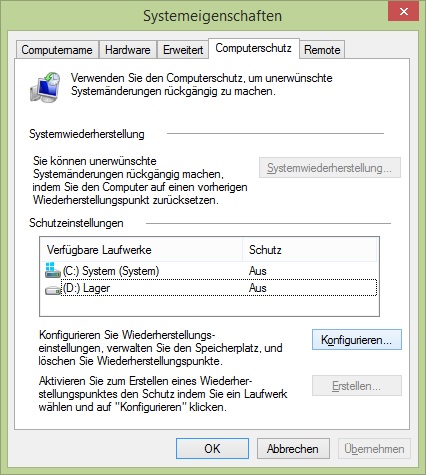Viewport: 426px width, 475px height.
Task: Click the C: System drive icon
Action: pyautogui.click(x=53, y=270)
